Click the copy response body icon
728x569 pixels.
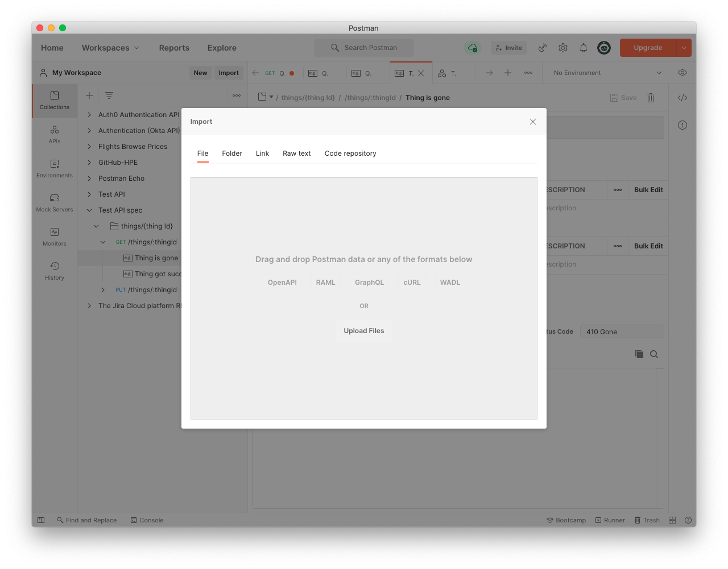(639, 354)
